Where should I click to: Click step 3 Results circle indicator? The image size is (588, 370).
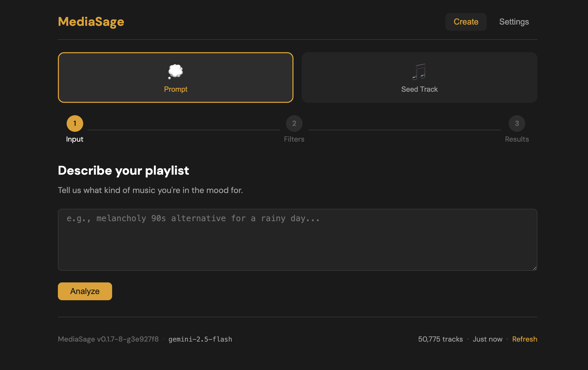[x=517, y=124]
